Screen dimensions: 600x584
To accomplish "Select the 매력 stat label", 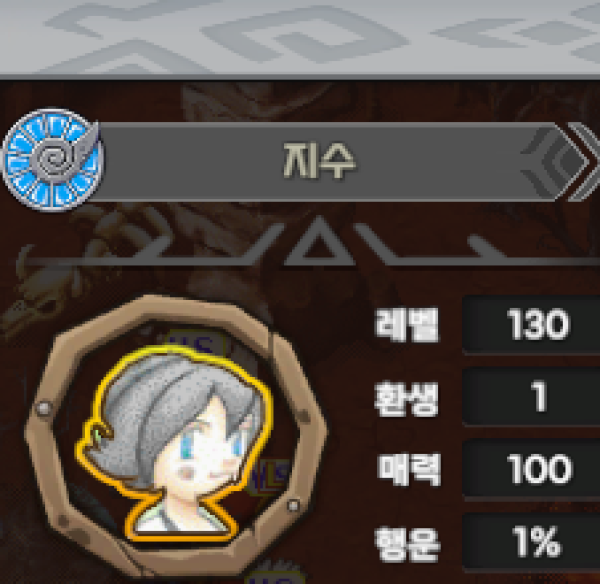I will 408,469.
